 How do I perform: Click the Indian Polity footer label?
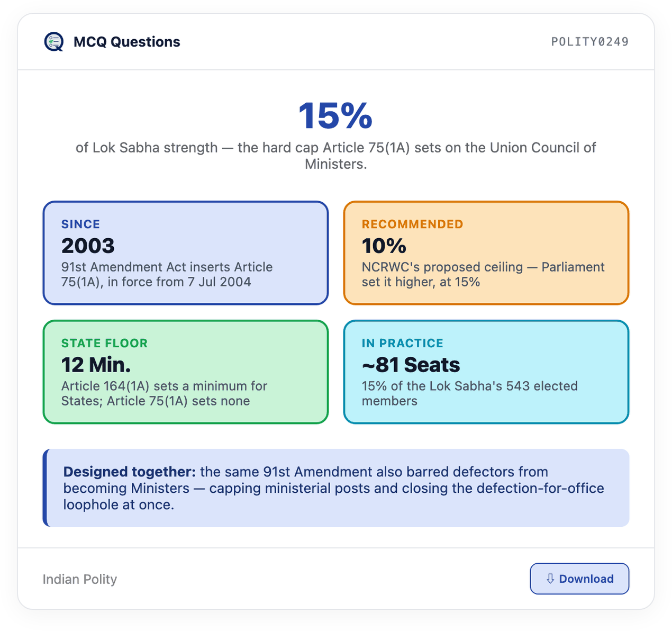(x=80, y=579)
